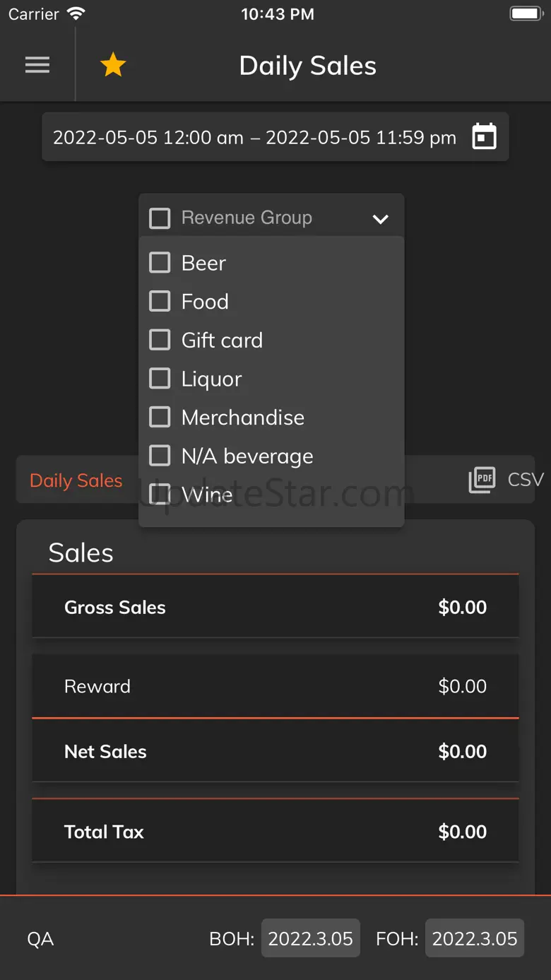Viewport: 551px width, 980px height.
Task: Tap the FOH version 2022.3.05 badge
Action: pos(474,938)
